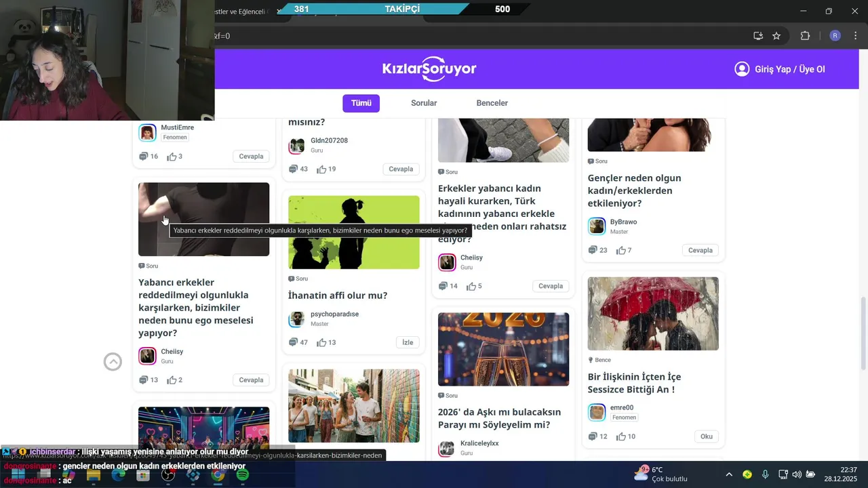Open the 'Yabancı erkekler reddedilmeyi' post image
The height and width of the screenshot is (488, 868).
click(x=203, y=219)
